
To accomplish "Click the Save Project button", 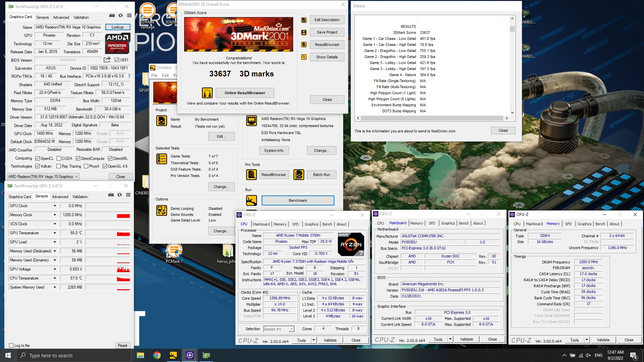I will tap(327, 32).
